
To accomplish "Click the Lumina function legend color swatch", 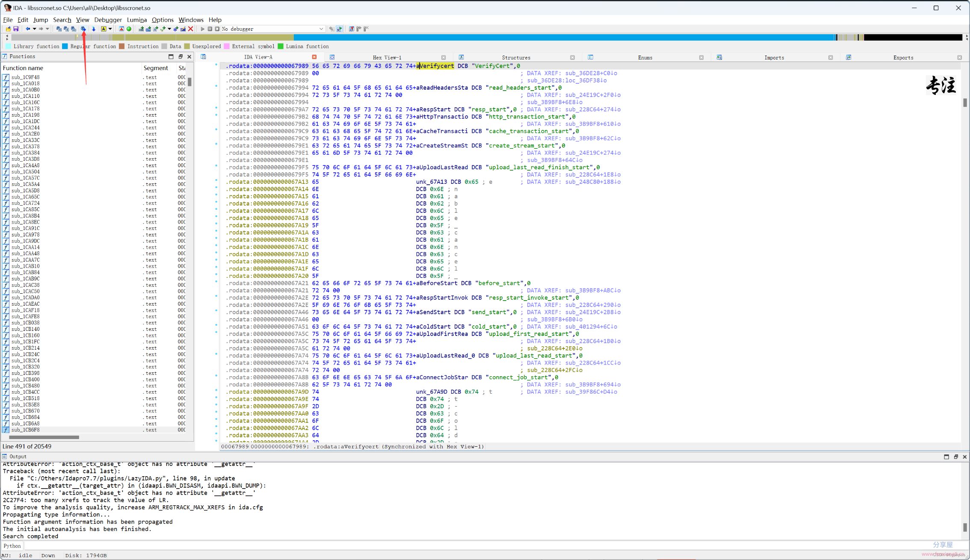I will tap(281, 46).
